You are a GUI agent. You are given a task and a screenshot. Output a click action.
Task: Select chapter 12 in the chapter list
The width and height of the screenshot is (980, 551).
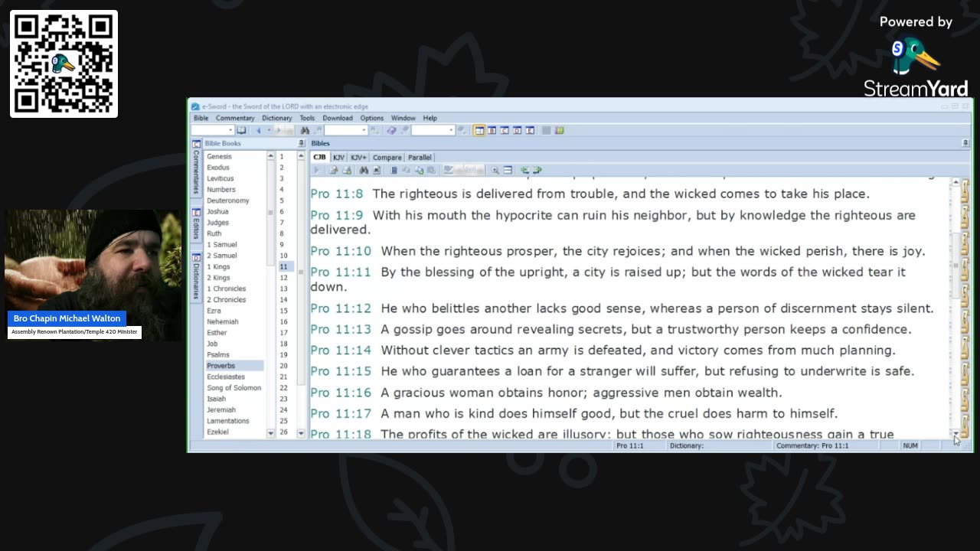tap(284, 278)
